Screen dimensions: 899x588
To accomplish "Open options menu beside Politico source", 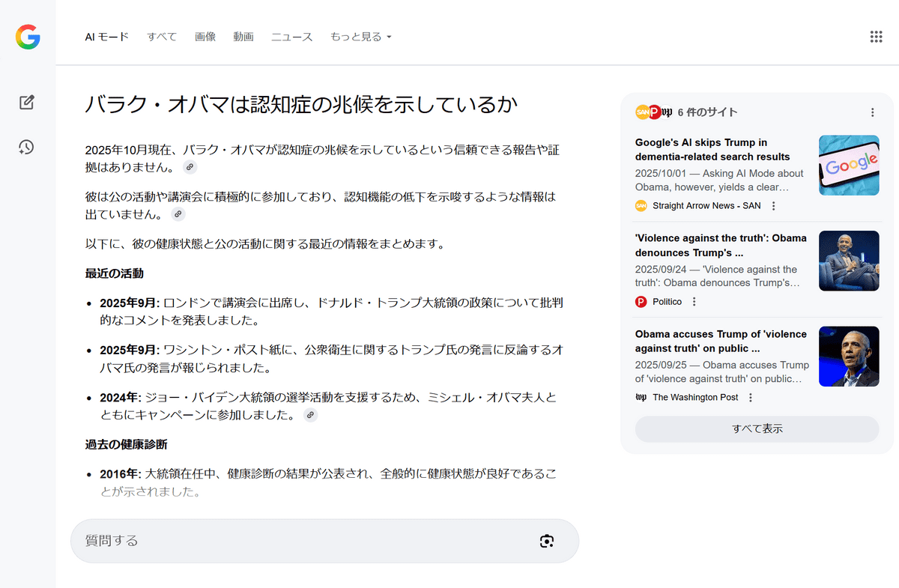I will tap(694, 302).
